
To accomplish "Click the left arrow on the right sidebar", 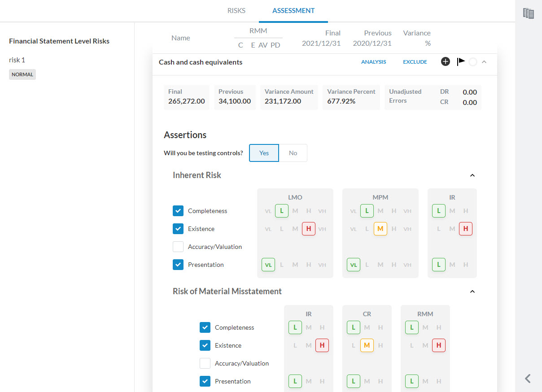I will point(528,379).
